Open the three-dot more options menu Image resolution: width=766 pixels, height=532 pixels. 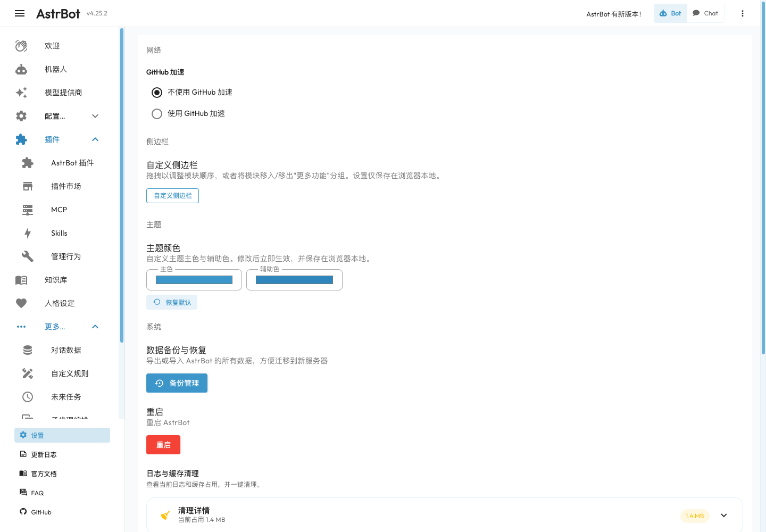[743, 13]
